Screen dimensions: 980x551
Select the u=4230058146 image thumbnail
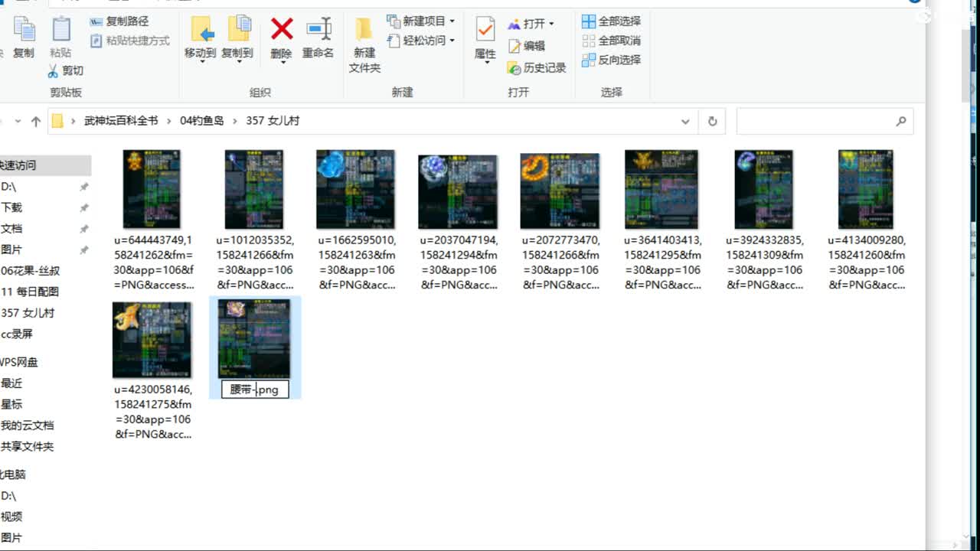click(152, 340)
